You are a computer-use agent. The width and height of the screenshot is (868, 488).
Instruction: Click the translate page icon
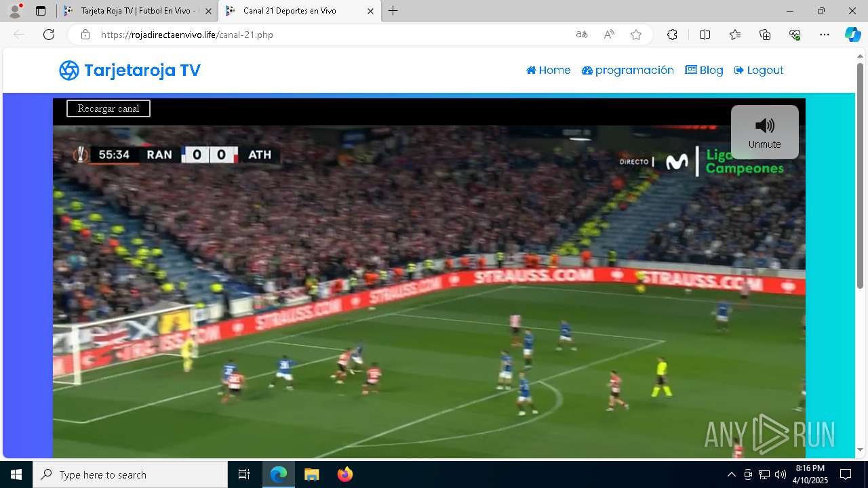click(582, 35)
